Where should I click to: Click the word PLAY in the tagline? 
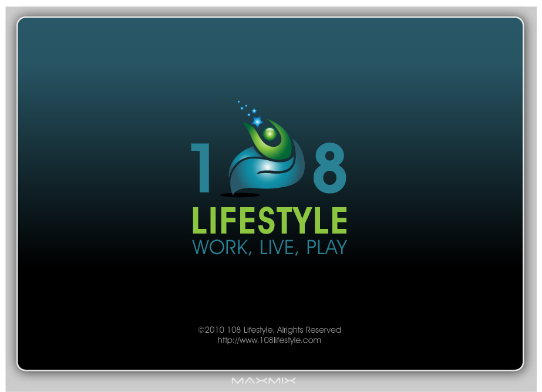326,248
